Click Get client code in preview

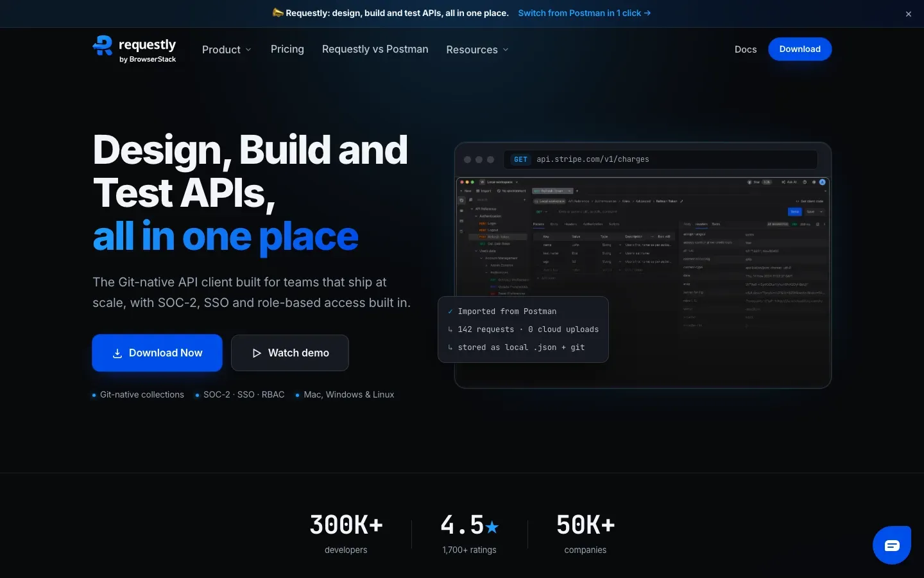810,201
